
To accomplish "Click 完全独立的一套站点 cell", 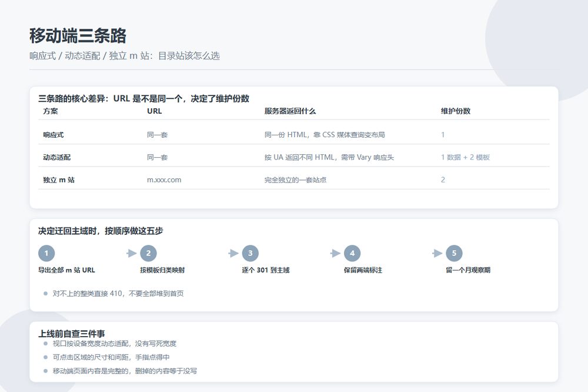I will [296, 180].
